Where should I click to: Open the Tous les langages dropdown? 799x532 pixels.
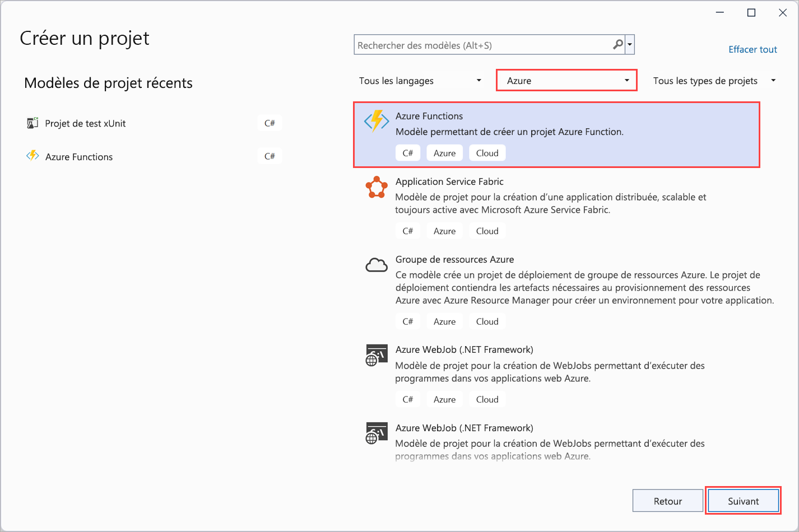coord(420,81)
